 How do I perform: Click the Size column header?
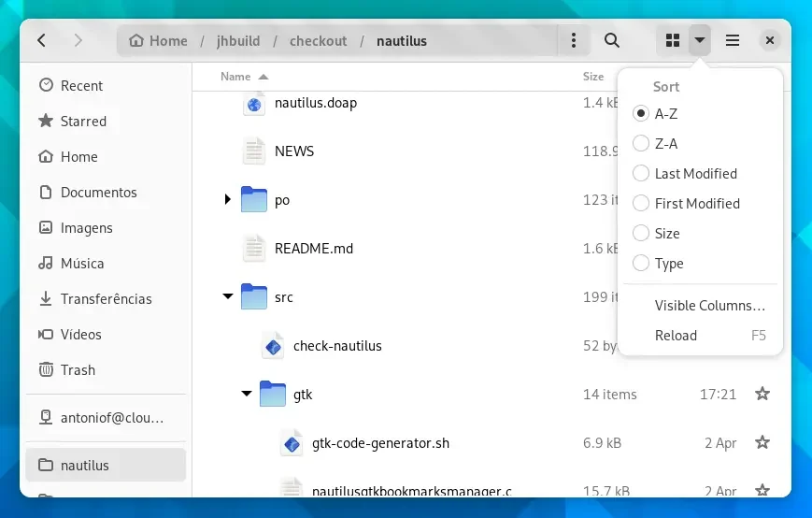[x=593, y=77]
